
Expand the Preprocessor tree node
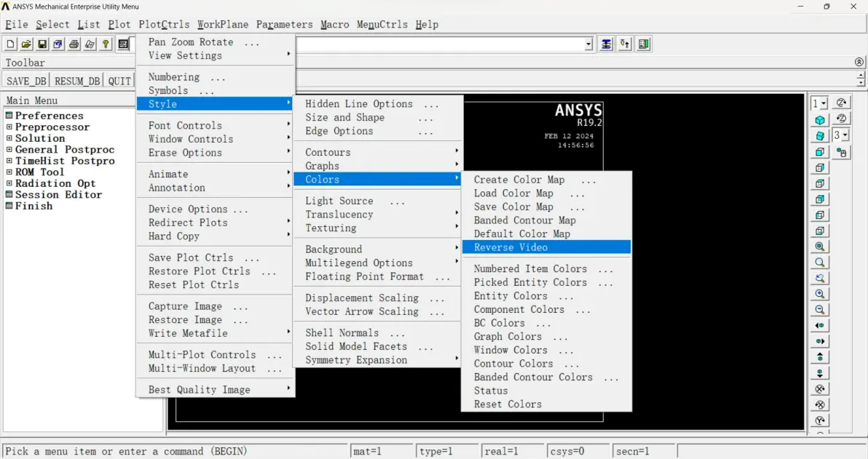9,127
